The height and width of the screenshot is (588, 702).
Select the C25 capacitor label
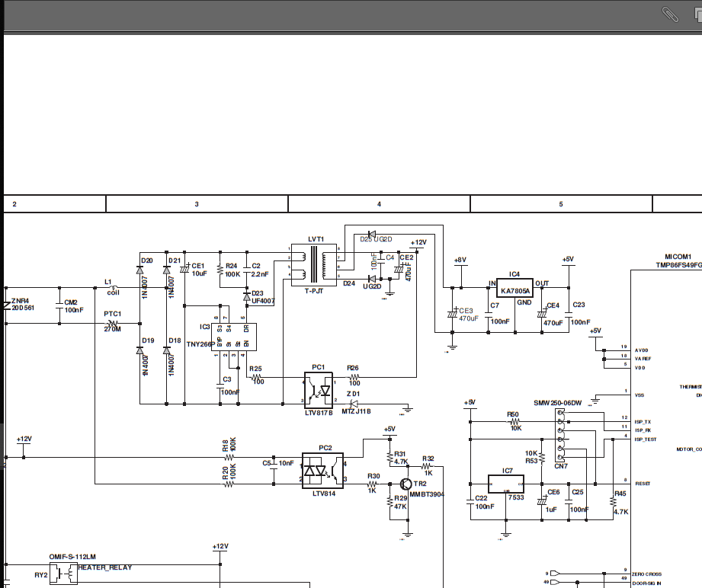click(x=578, y=492)
